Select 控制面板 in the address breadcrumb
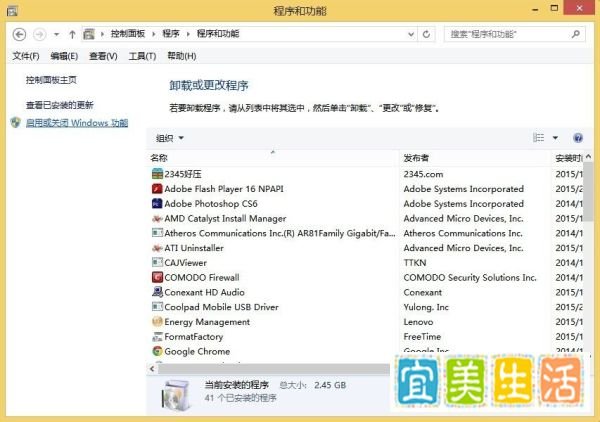The width and height of the screenshot is (600, 422). (128, 34)
